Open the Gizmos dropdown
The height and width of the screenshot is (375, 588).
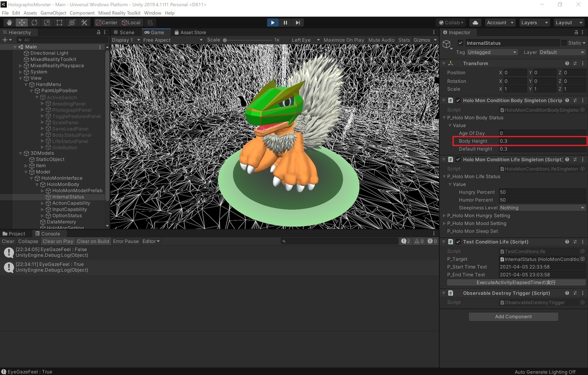tap(424, 40)
